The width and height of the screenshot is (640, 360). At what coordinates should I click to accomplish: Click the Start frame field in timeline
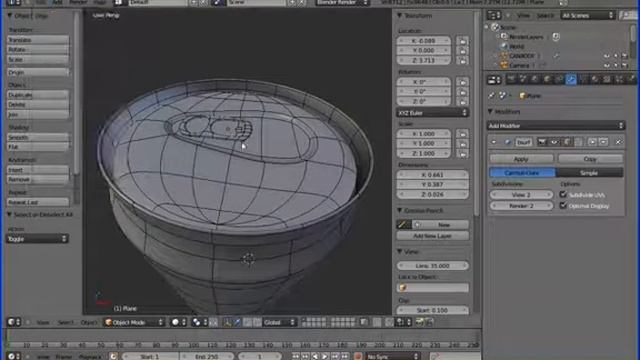click(x=150, y=356)
